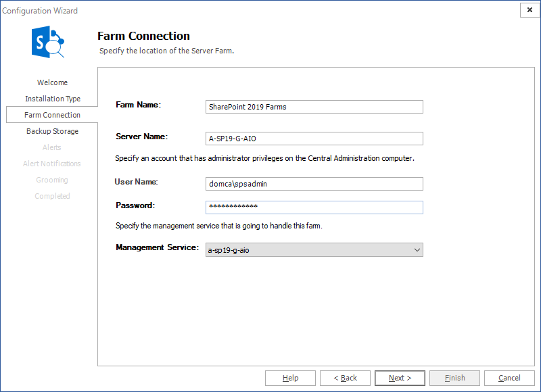The image size is (541, 392).
Task: Open the Management Service dropdown
Action: (314, 250)
